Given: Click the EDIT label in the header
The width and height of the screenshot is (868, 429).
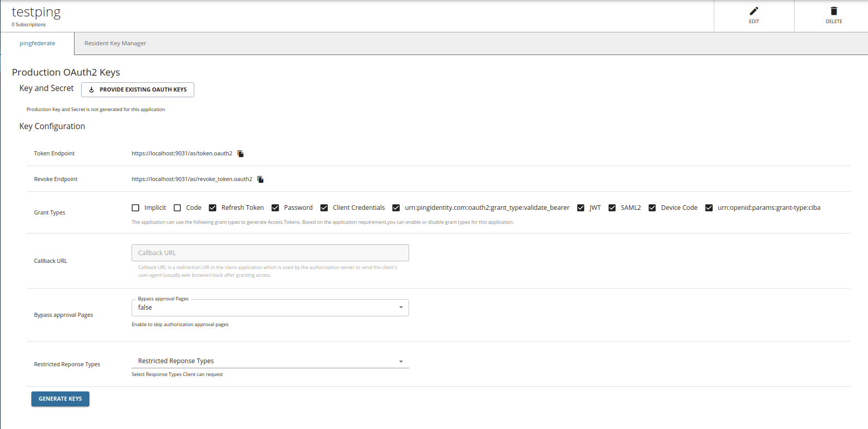Looking at the screenshot, I should (x=754, y=22).
